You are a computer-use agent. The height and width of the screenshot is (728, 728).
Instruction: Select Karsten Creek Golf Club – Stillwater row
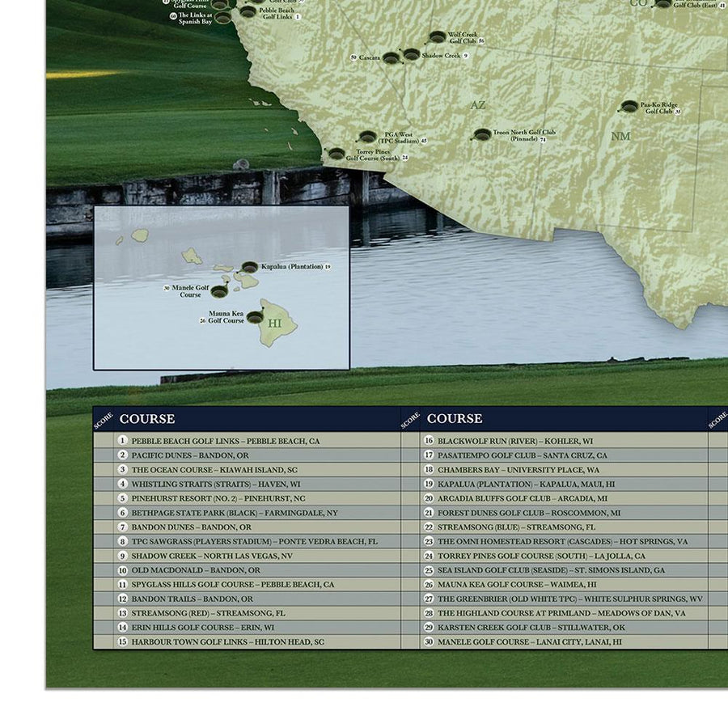coord(555,627)
